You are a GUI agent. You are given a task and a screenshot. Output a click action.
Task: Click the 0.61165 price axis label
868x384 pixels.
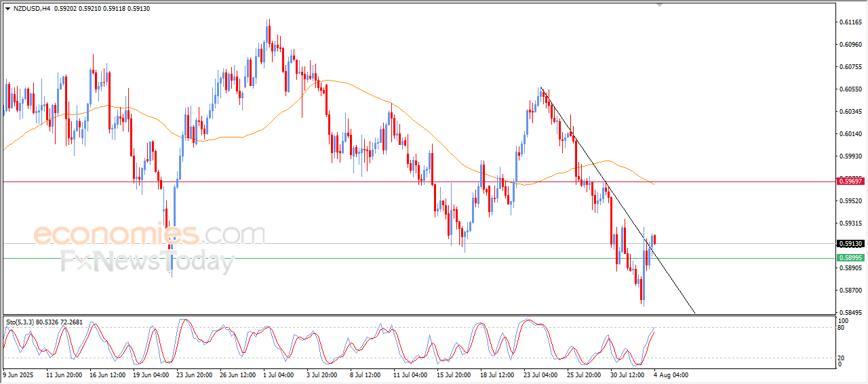click(x=850, y=22)
